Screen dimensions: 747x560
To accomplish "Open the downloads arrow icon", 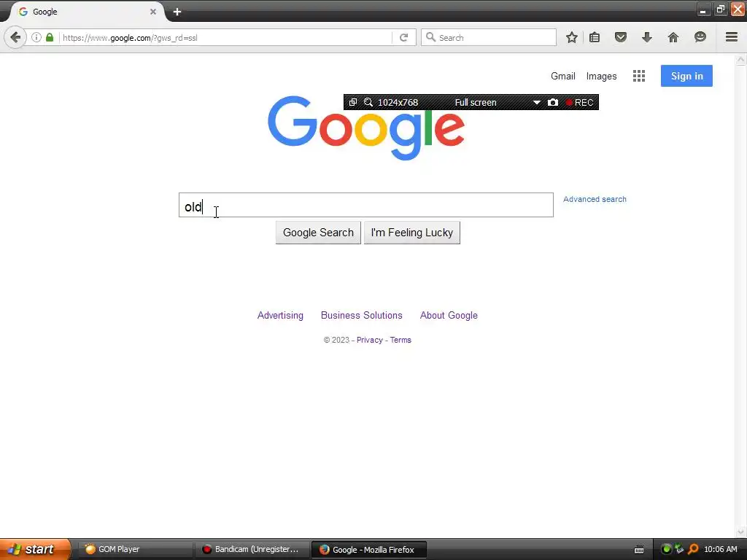I will coord(646,37).
